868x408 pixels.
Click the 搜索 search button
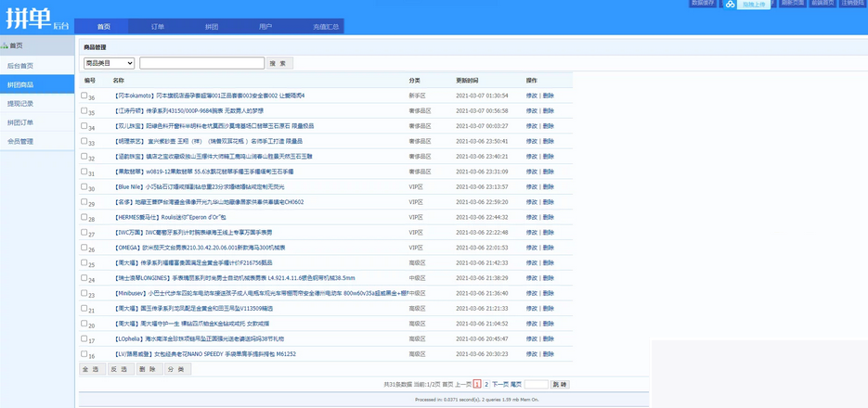pyautogui.click(x=279, y=63)
